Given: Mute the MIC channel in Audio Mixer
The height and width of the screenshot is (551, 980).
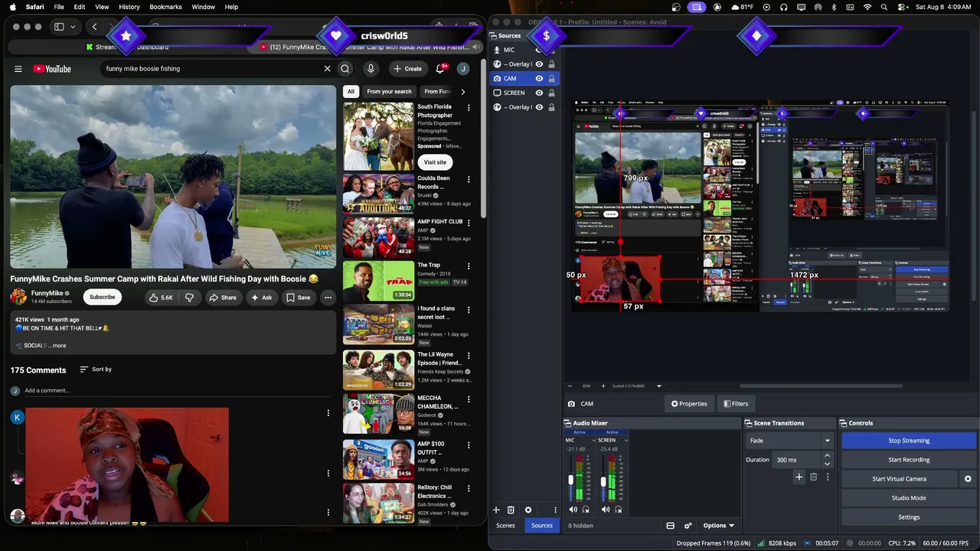Looking at the screenshot, I should (x=573, y=510).
